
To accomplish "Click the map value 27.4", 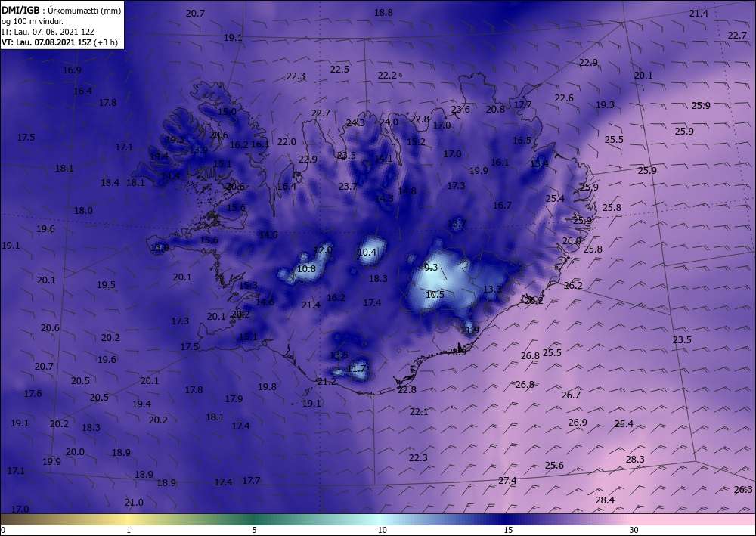I will click(x=508, y=481).
